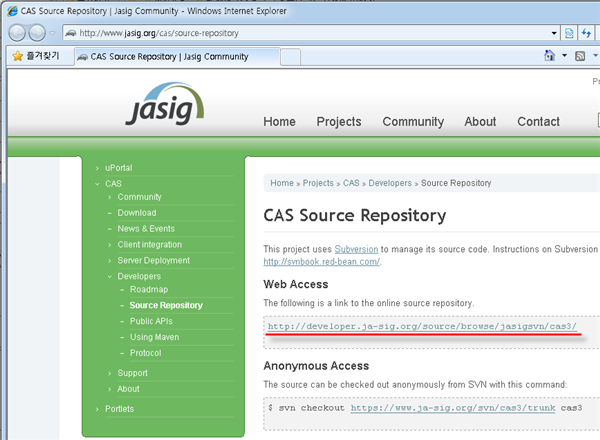
Task: Click the address bar URL field
Action: point(306,33)
